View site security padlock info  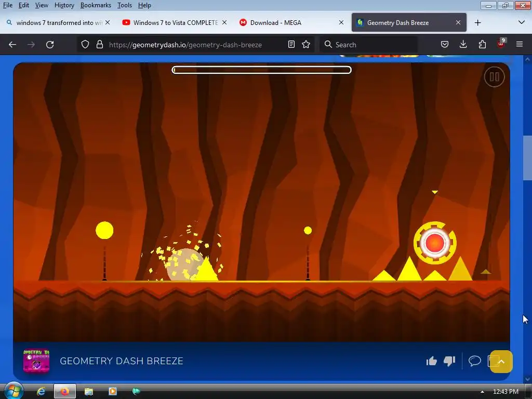pos(99,45)
